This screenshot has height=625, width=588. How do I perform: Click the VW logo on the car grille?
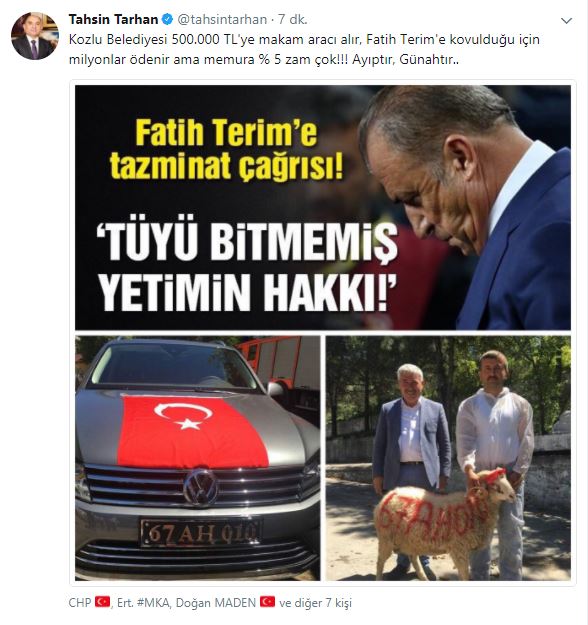(201, 487)
